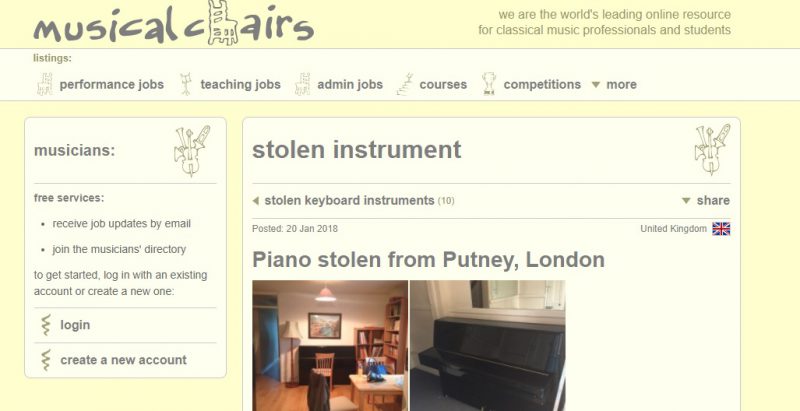The image size is (800, 411).
Task: Open the dining room piano photo
Action: 330,345
